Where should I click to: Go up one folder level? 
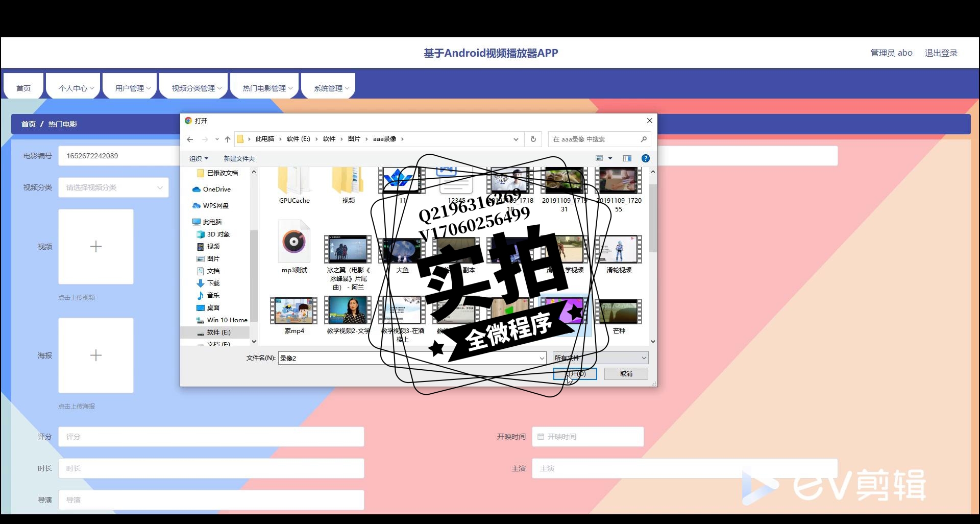click(228, 139)
